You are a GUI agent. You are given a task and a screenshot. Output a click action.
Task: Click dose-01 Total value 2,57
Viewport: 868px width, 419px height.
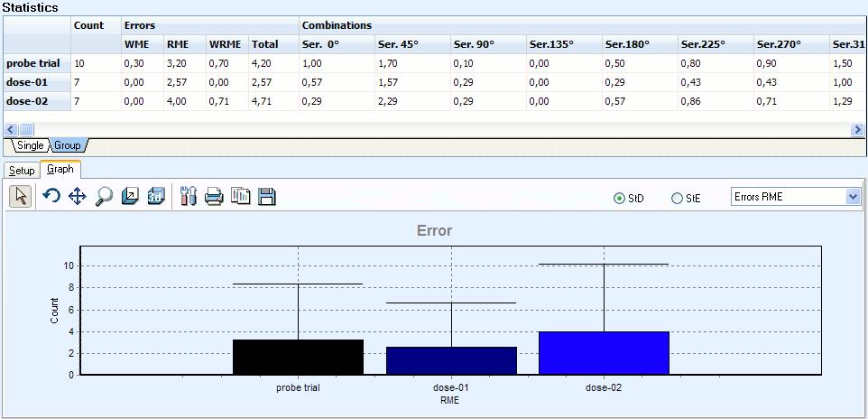pyautogui.click(x=260, y=82)
